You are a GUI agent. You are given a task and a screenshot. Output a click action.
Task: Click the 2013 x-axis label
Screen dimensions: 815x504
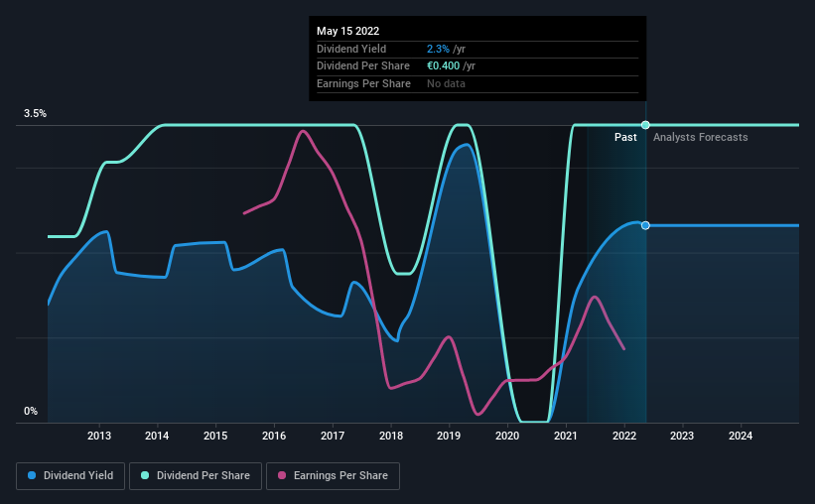pyautogui.click(x=98, y=436)
